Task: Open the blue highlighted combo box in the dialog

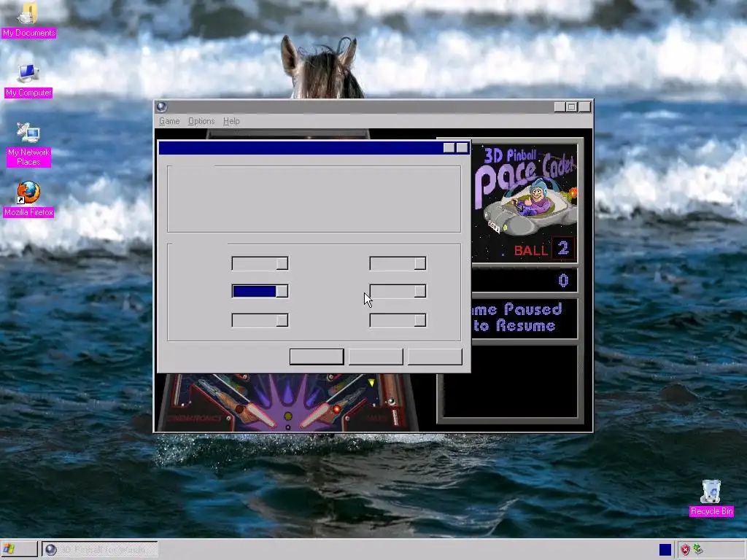Action: click(260, 291)
